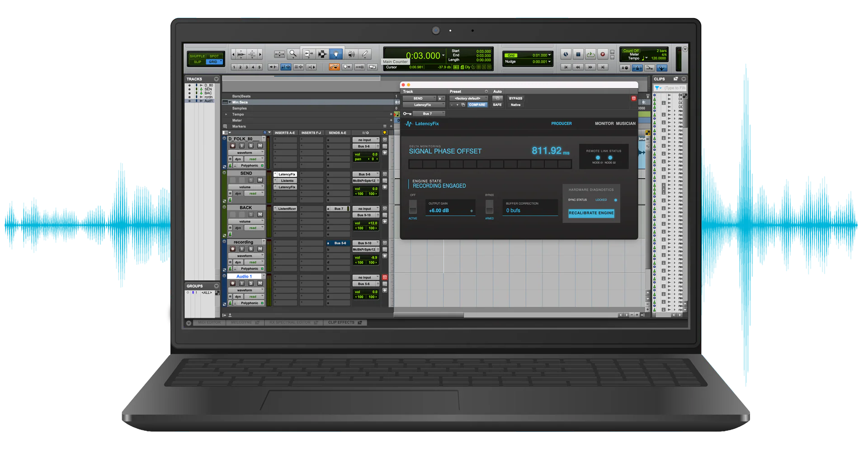This screenshot has width=868, height=454.
Task: Click zoom preset 3 button
Action: pyautogui.click(x=247, y=67)
